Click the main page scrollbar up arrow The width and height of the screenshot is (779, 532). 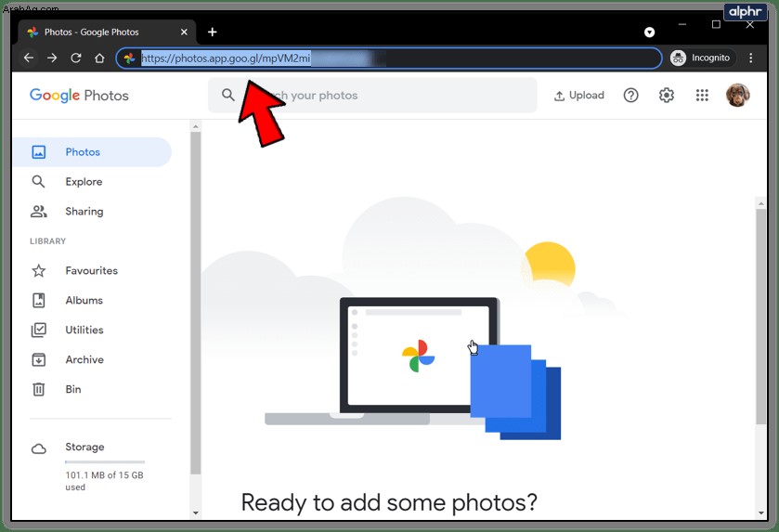[761, 203]
